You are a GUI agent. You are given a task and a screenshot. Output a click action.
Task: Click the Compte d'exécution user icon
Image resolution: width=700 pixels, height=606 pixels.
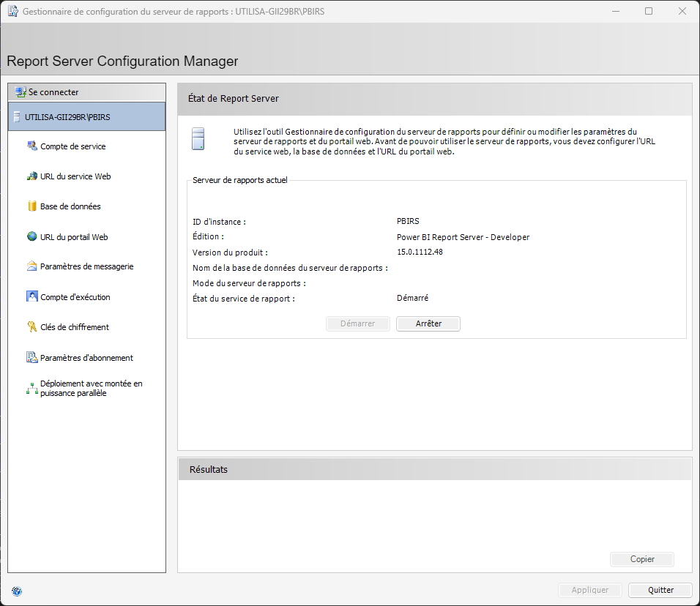pos(32,296)
